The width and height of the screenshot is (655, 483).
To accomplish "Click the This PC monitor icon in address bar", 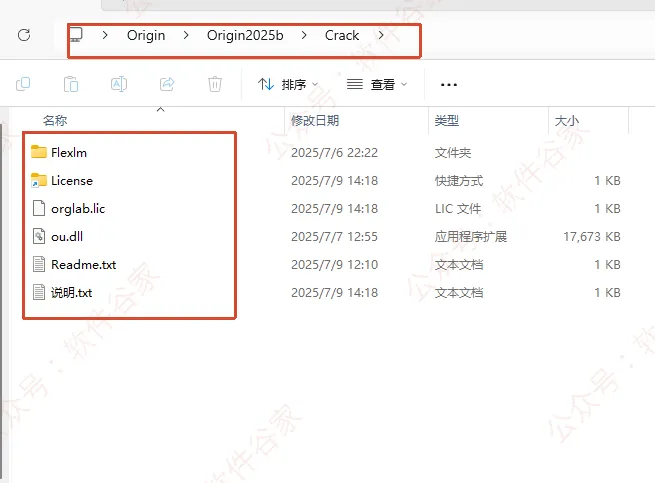I will [76, 35].
